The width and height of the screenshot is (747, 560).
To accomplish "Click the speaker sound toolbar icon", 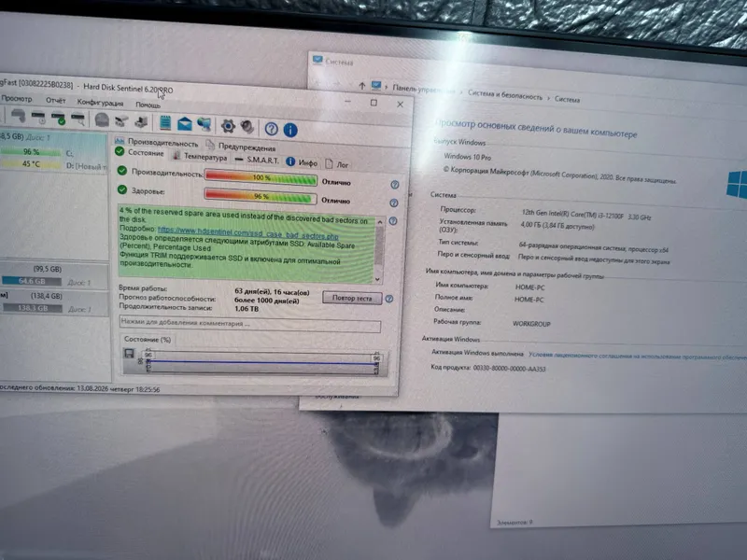I will pos(247,127).
